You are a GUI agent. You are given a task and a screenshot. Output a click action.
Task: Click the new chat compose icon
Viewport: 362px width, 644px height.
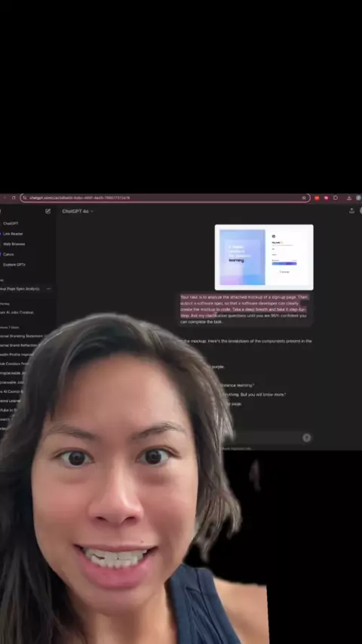tap(48, 211)
